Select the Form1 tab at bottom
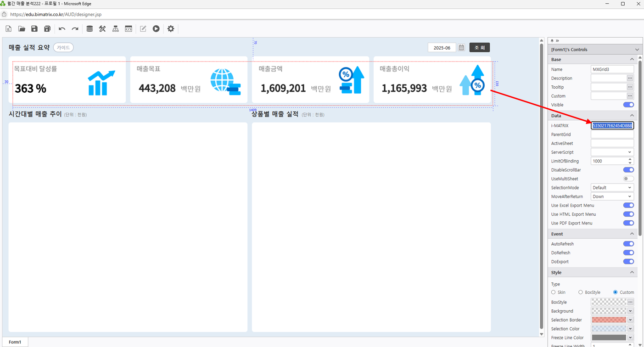Viewport: 644px width, 347px height. (x=15, y=342)
